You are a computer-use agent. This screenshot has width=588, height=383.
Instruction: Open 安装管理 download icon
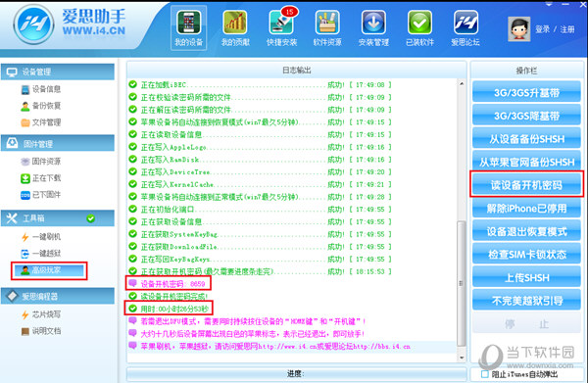click(373, 28)
